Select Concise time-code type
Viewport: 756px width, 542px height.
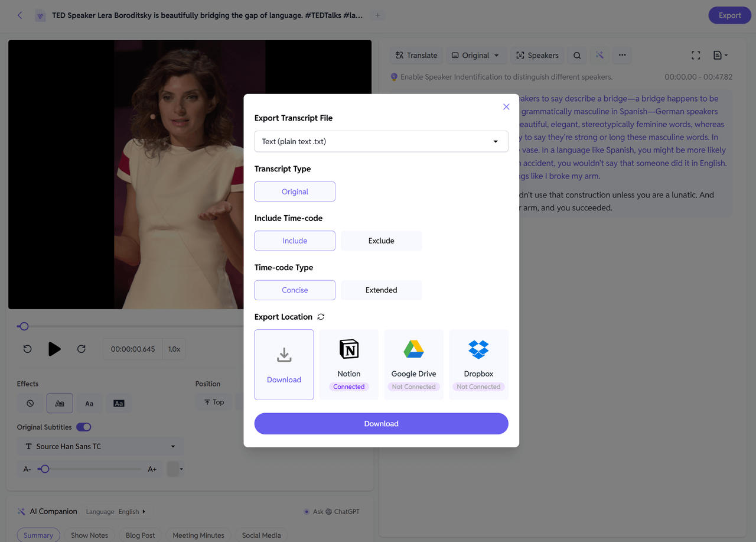coord(295,290)
